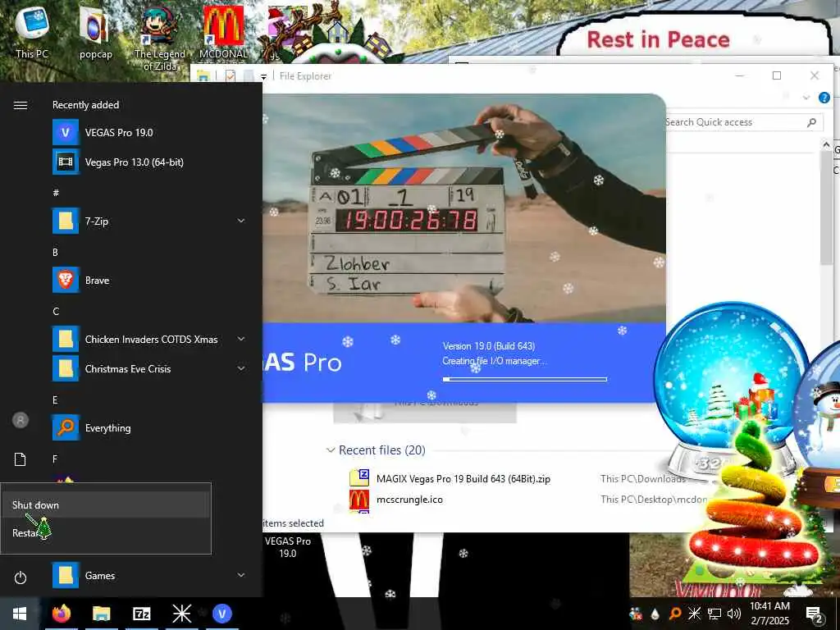Screen dimensions: 840x630
Task: Open the notification center icon
Action: [x=815, y=614]
